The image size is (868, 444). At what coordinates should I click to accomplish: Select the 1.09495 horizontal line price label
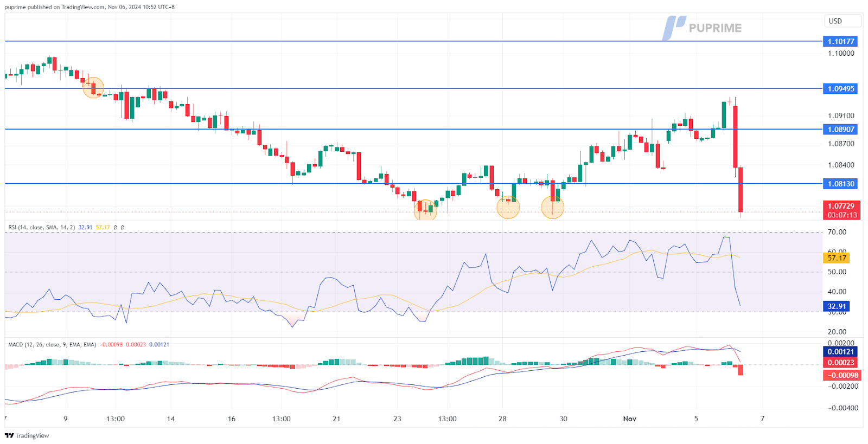pos(840,88)
